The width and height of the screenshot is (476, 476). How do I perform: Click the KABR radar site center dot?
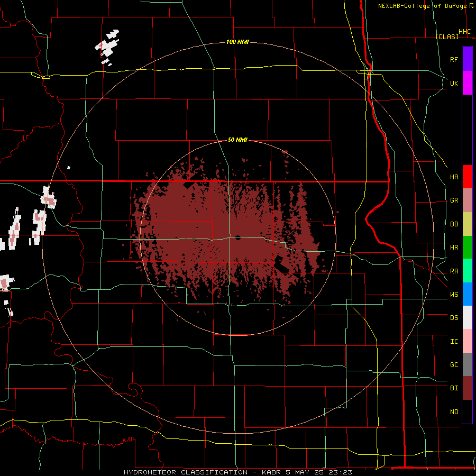[x=237, y=237]
